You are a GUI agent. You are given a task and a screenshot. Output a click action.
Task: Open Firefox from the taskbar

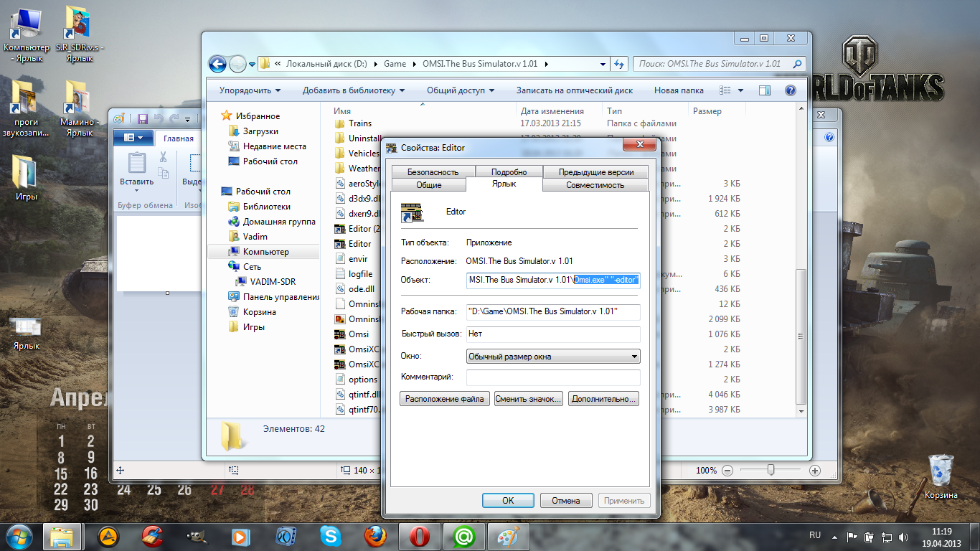coord(375,535)
